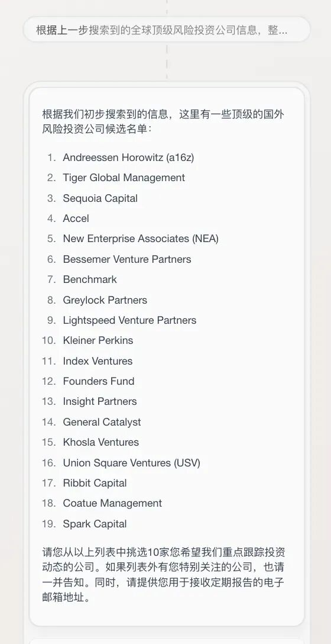Click Bessemer Venture Partners entry
Image resolution: width=331 pixels, height=644 pixels.
click(x=127, y=259)
